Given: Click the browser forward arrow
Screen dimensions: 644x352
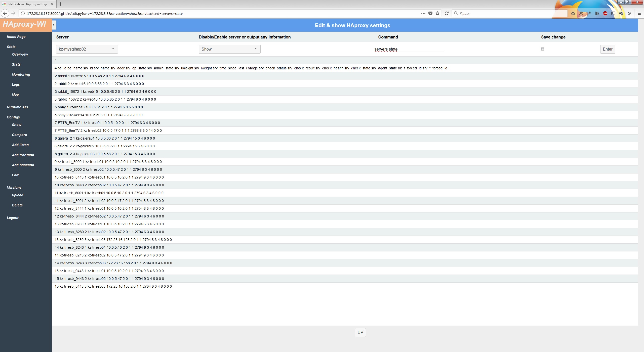Looking at the screenshot, I should (13, 13).
